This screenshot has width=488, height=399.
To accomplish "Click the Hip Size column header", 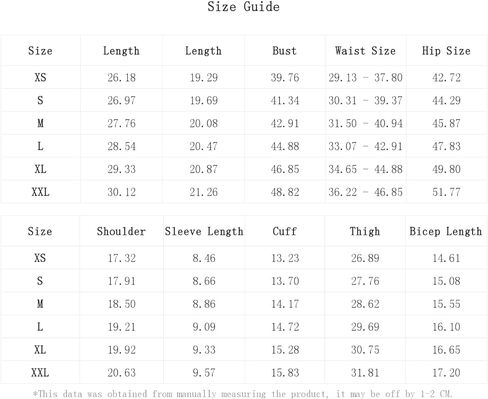I will click(x=446, y=51).
